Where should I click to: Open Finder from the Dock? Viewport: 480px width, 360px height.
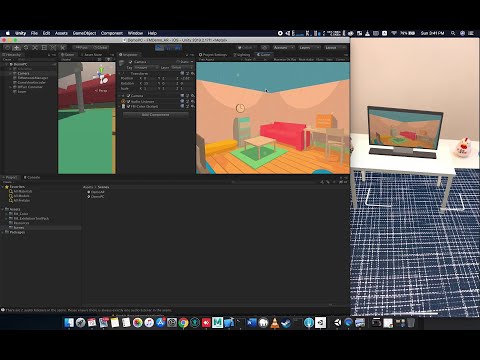tap(69, 322)
